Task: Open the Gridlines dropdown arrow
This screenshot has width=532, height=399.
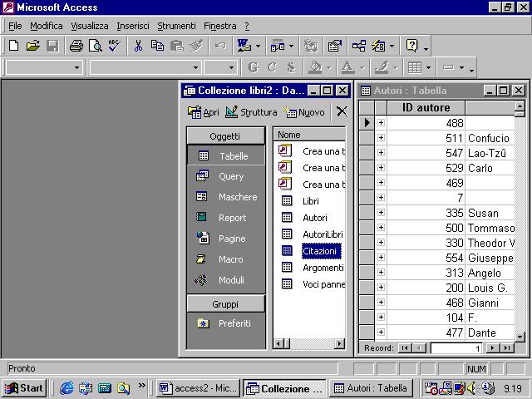Action: 428,68
